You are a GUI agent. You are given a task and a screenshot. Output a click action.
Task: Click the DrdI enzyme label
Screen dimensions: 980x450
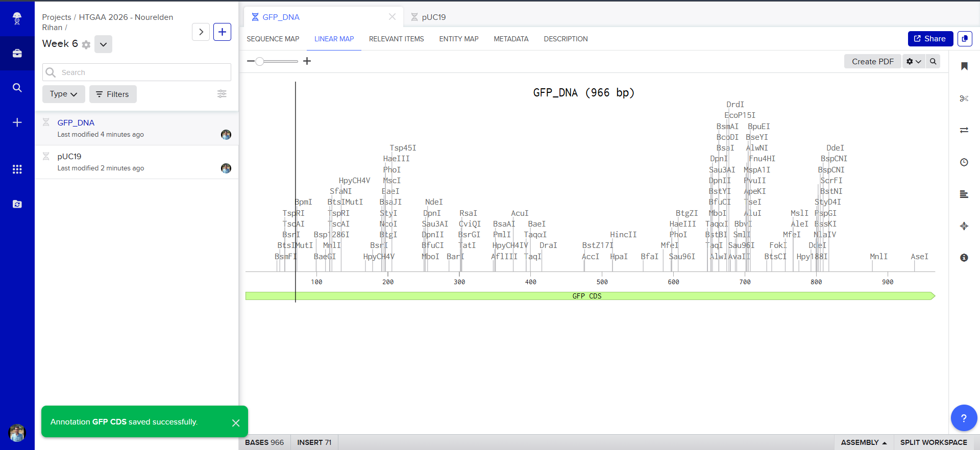point(735,105)
